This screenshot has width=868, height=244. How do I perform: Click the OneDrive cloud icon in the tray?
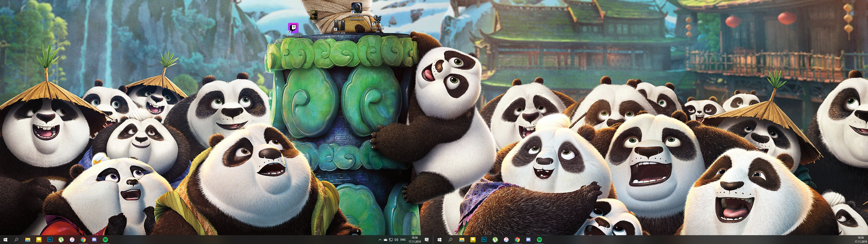[385, 240]
